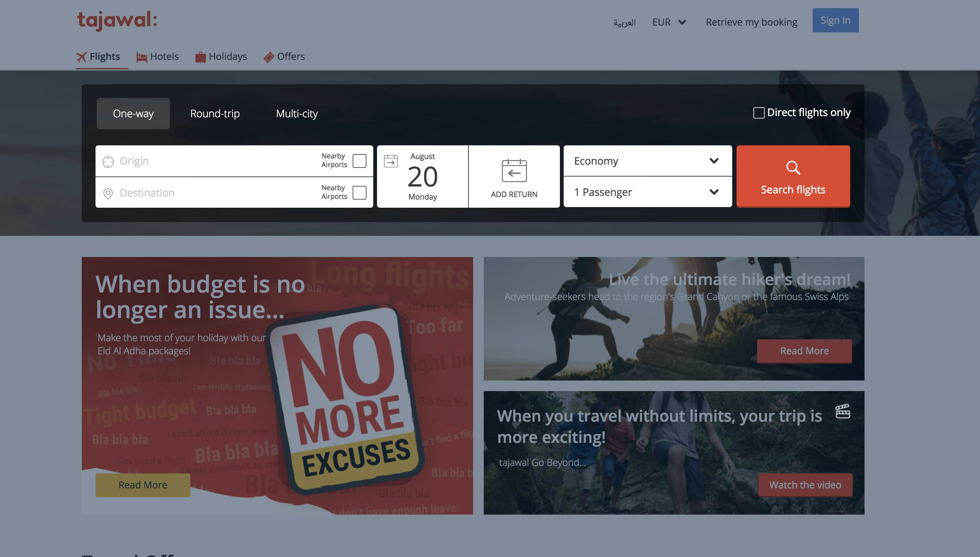Click the Add Return calendar icon

(514, 171)
